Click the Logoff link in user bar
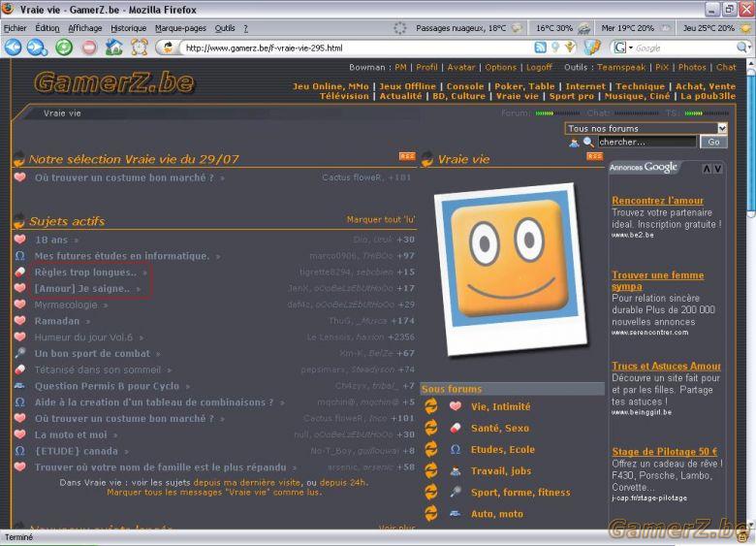756x546 pixels. [539, 67]
